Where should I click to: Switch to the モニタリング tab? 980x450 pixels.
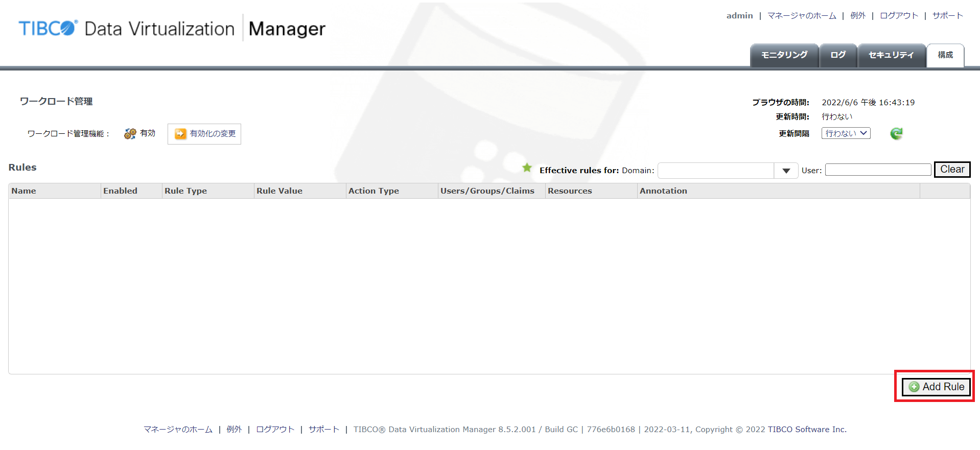click(x=784, y=55)
